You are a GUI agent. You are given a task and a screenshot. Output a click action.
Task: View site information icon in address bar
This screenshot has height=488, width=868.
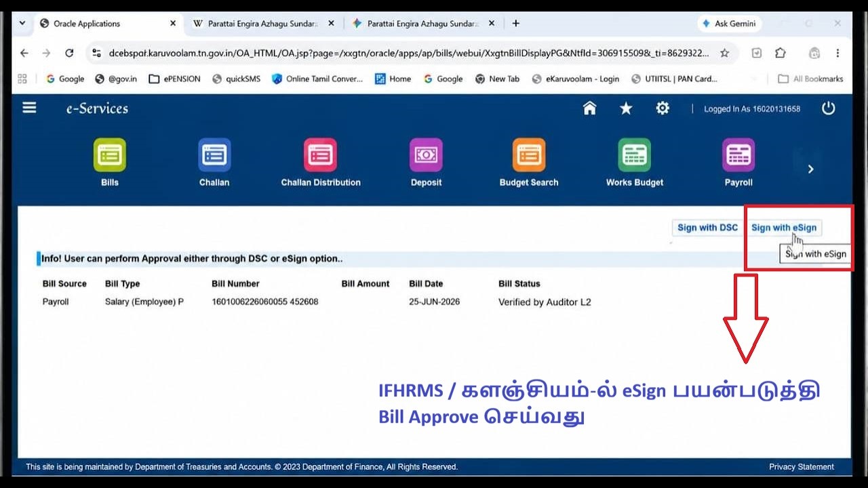pos(96,53)
